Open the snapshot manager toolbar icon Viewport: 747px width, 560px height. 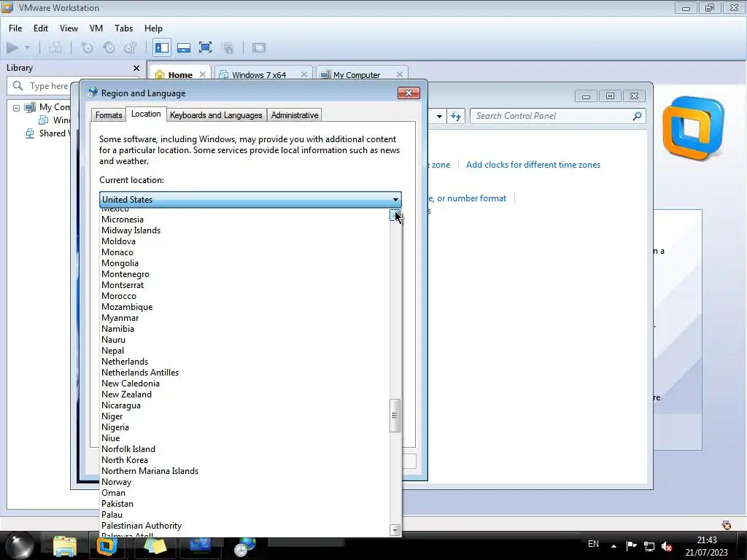click(131, 47)
